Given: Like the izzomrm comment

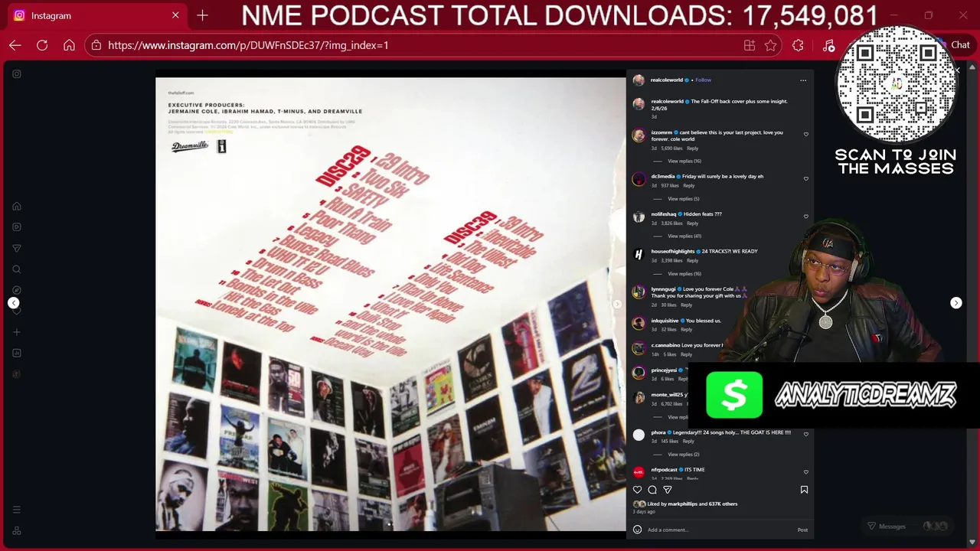Looking at the screenshot, I should (x=805, y=135).
